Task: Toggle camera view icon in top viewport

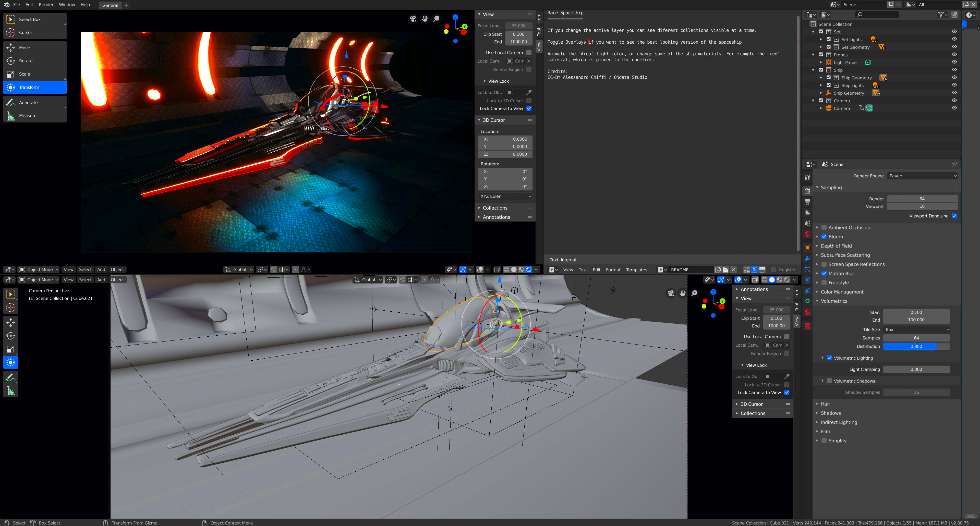Action: coord(413,19)
